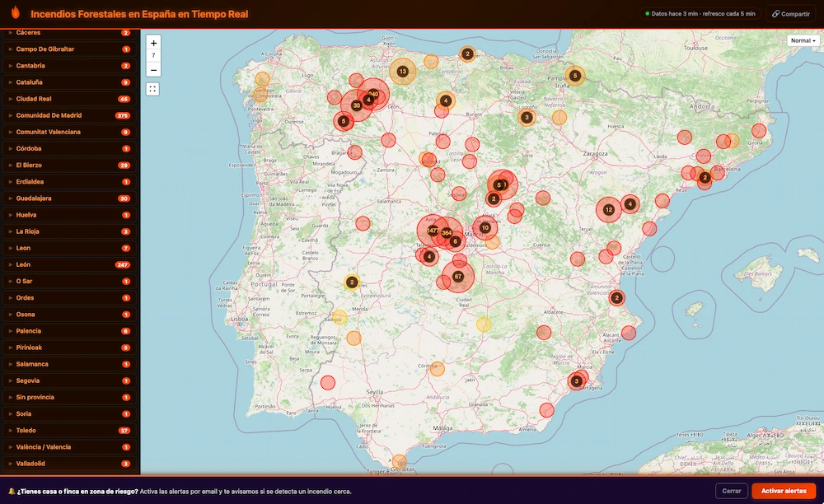Open the Compartir share button
The image size is (824, 504).
pos(790,14)
